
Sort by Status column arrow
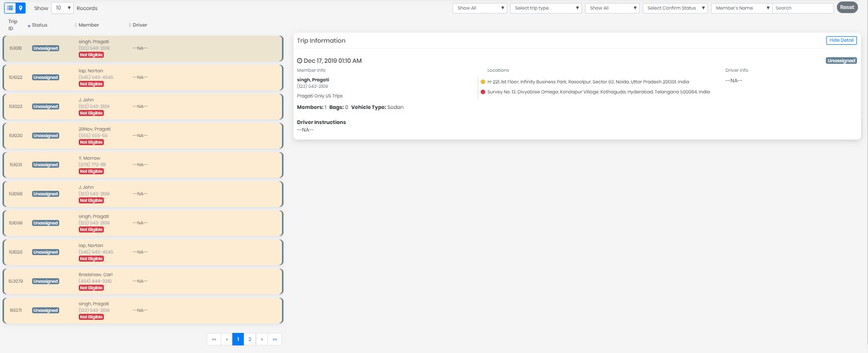click(x=29, y=26)
